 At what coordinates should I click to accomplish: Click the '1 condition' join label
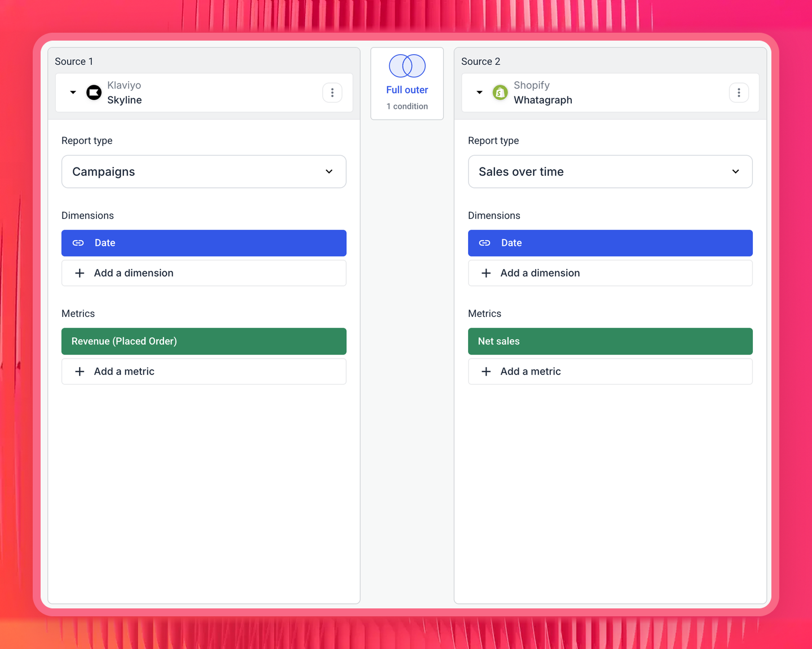(x=407, y=106)
